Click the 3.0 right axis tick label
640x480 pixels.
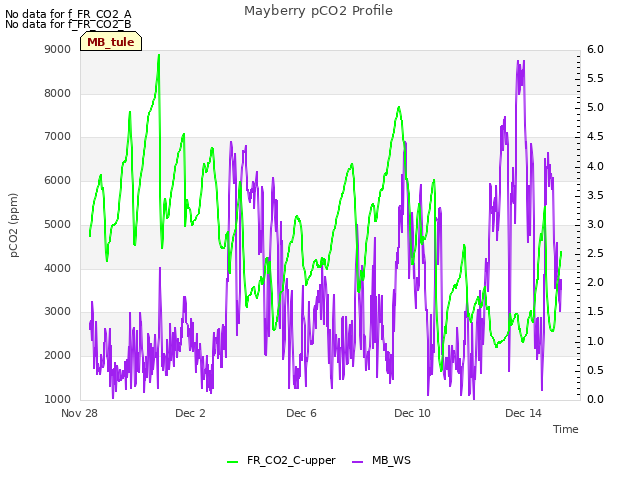[595, 224]
